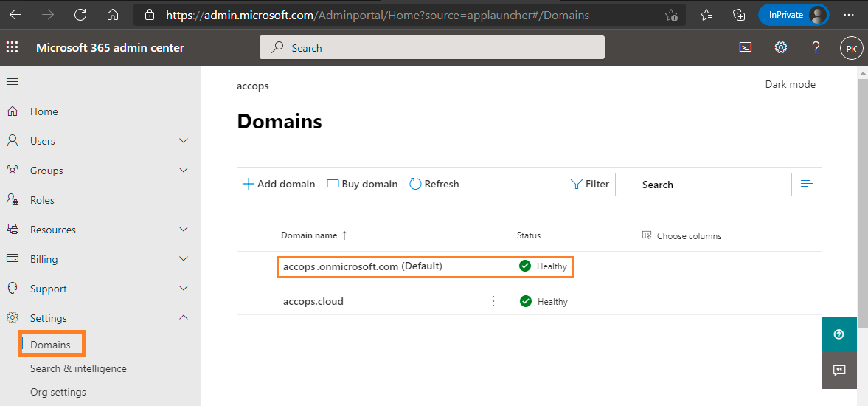This screenshot has width=868, height=406.
Task: Open the settings gear in header
Action: [x=781, y=48]
